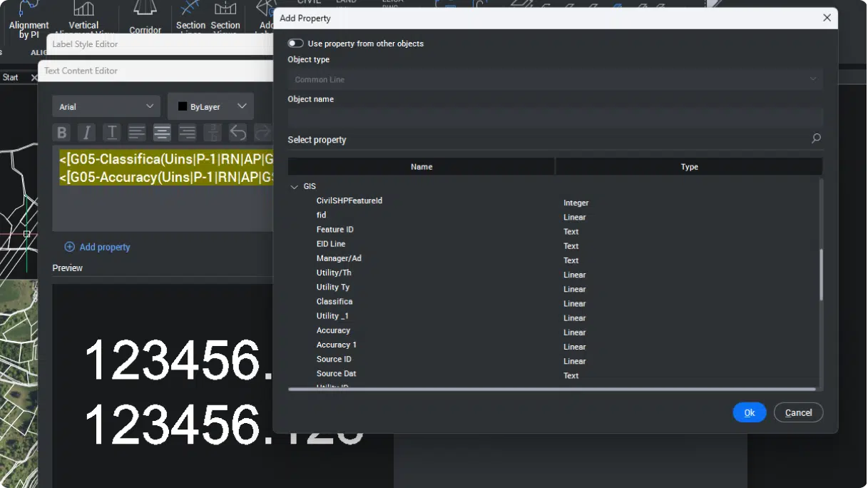The width and height of the screenshot is (868, 488).
Task: Click the search magnifier in Select property
Action: point(816,139)
